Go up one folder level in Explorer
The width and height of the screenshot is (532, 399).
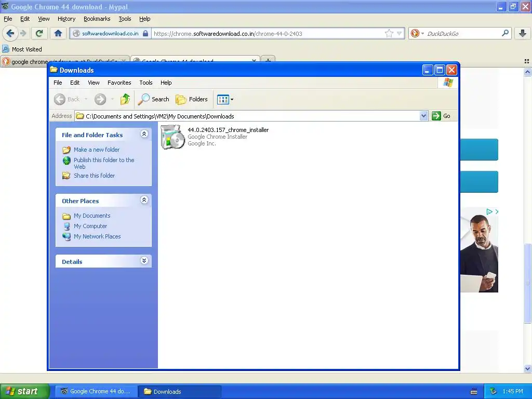125,99
